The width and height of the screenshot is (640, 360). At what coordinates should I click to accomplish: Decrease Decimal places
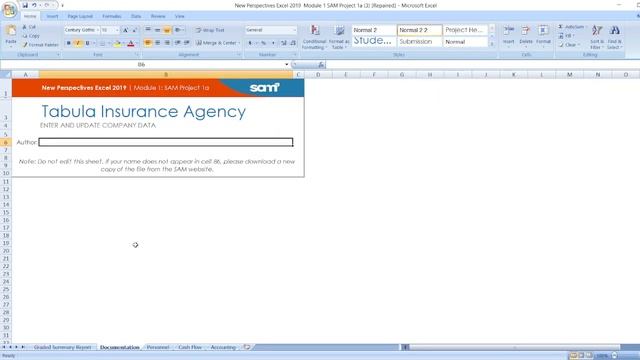(293, 43)
